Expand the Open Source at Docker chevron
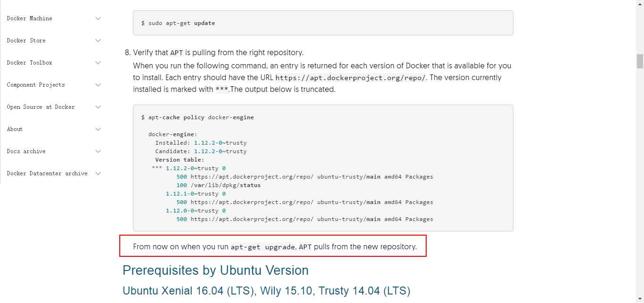Image resolution: width=644 pixels, height=303 pixels. (98, 107)
